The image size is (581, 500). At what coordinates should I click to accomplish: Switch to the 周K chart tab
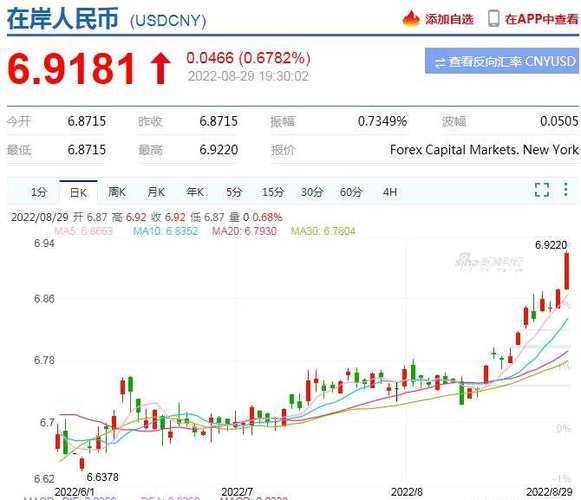[117, 192]
